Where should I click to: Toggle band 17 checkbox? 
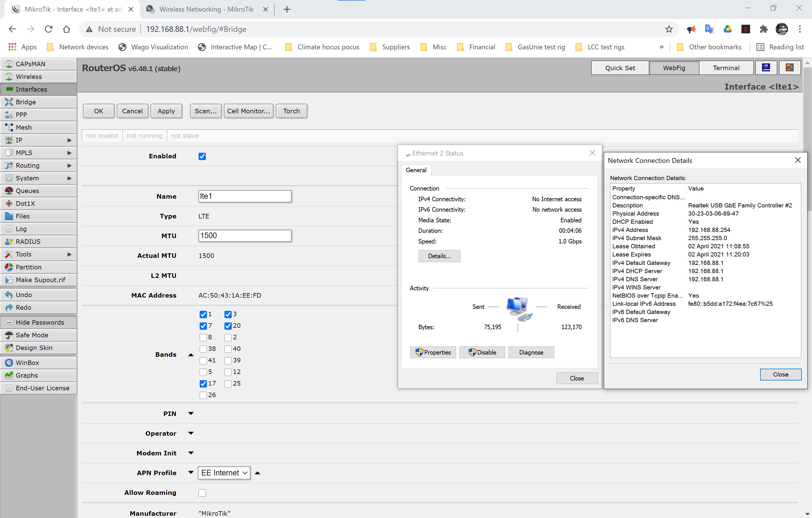pyautogui.click(x=203, y=384)
